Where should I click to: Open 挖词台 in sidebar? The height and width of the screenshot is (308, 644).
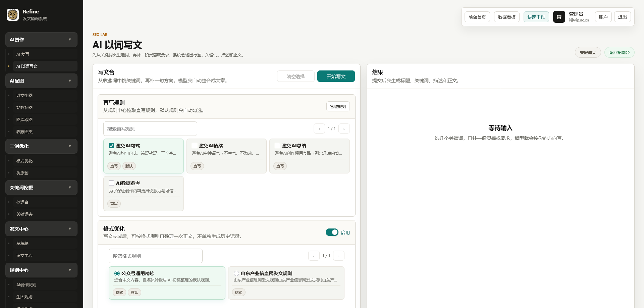tap(45, 202)
